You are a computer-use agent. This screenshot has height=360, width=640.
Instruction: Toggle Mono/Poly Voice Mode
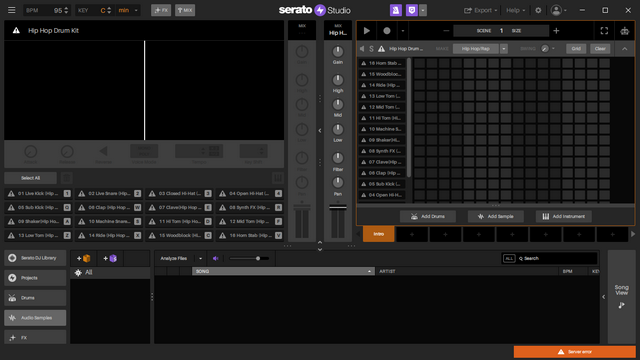(x=144, y=151)
